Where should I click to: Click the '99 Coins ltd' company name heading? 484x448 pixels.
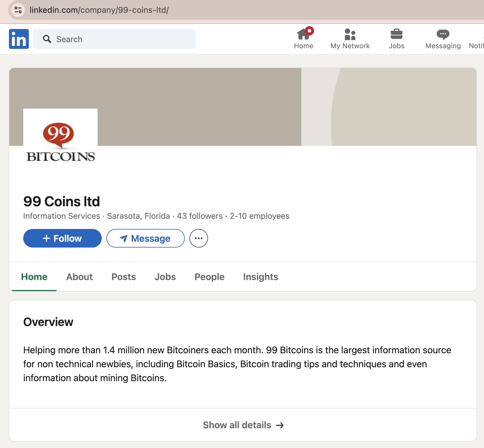tap(62, 201)
